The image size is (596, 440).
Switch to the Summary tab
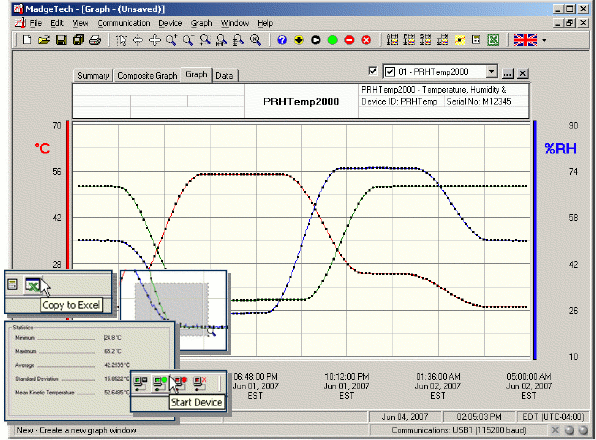[93, 76]
